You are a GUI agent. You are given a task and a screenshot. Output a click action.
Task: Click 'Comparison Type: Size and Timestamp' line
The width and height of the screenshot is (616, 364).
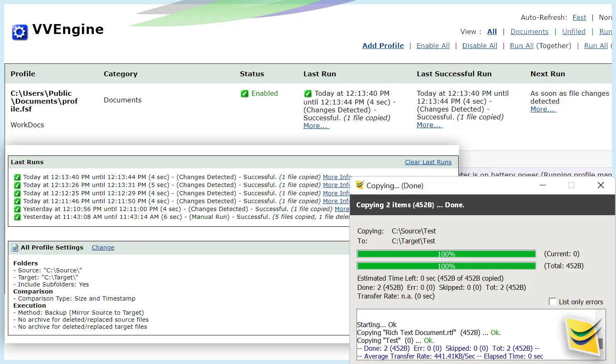coord(74,298)
